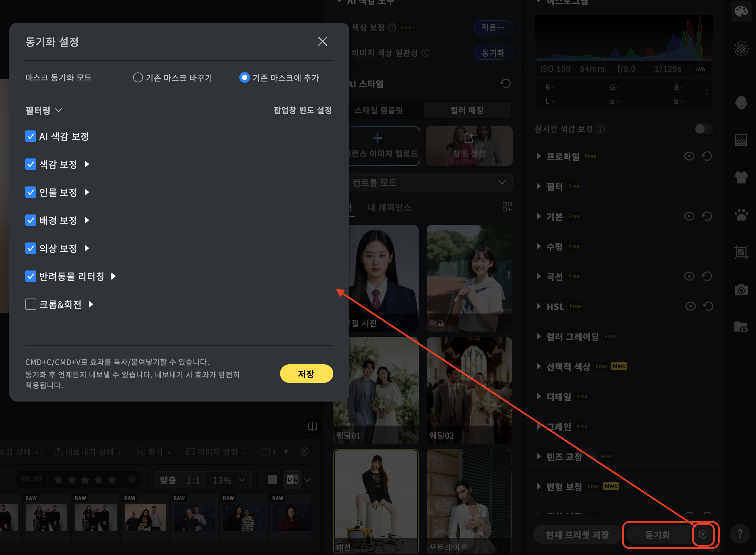Select the portrait face retouch icon

click(741, 102)
